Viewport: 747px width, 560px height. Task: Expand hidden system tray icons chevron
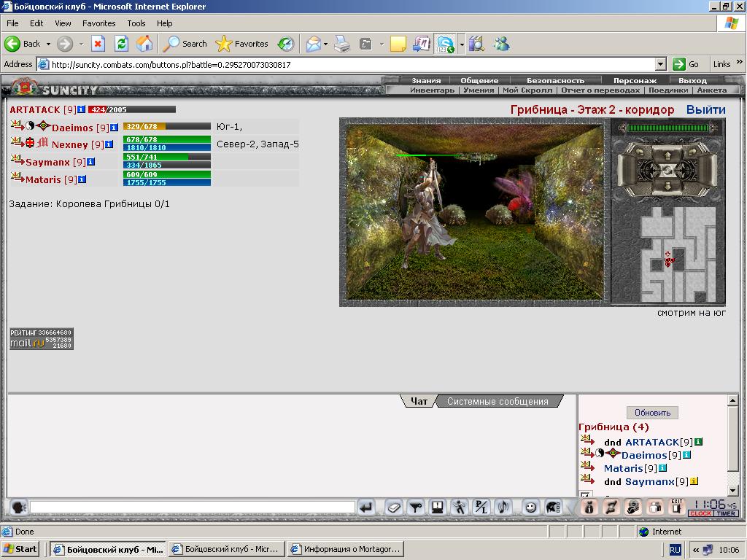[x=695, y=550]
